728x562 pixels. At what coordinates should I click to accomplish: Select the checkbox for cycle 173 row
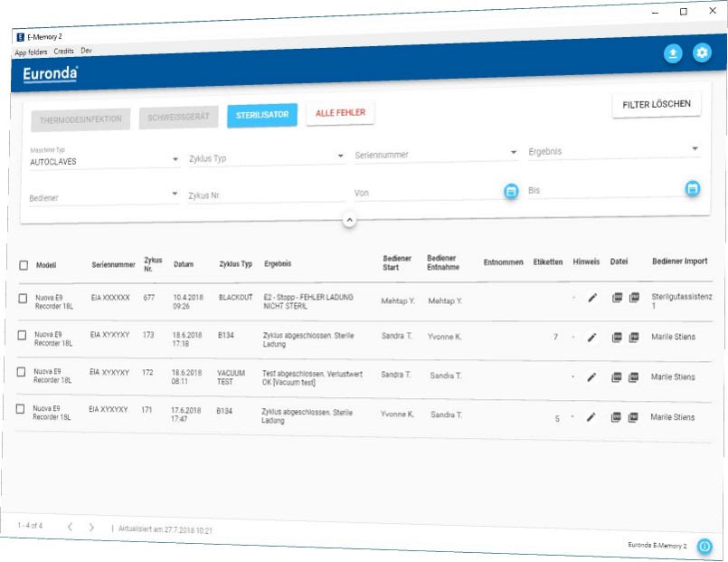(x=22, y=335)
